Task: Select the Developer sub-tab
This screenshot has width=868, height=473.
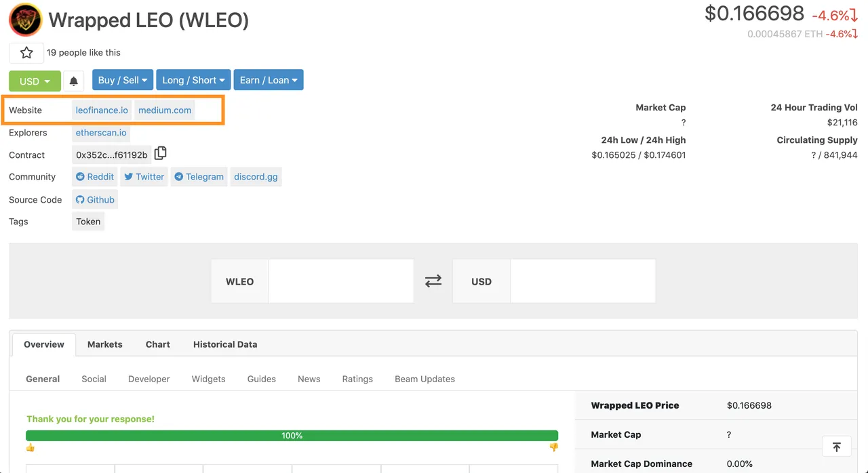Action: pos(149,379)
